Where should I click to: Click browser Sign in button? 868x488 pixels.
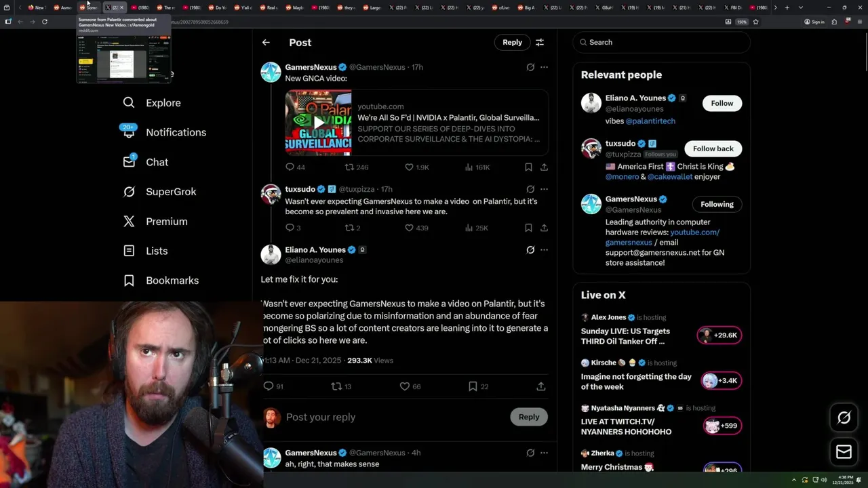pyautogui.click(x=814, y=22)
